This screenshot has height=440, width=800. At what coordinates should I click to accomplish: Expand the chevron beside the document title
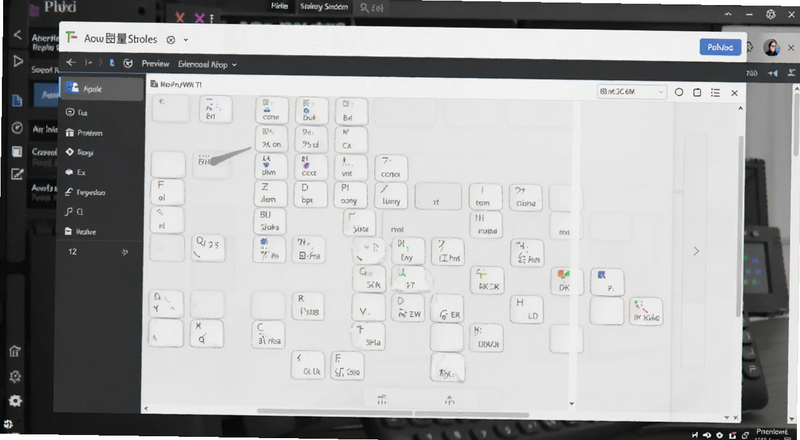click(x=186, y=39)
